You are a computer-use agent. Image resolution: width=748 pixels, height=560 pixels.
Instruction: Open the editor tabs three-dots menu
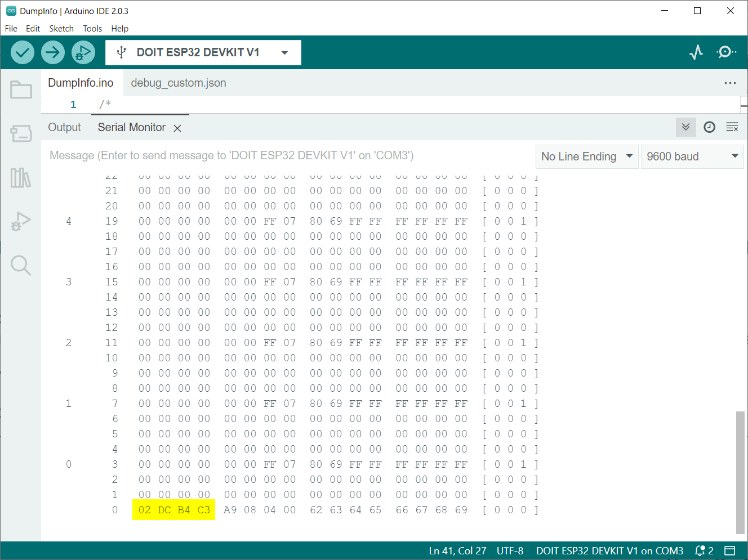pyautogui.click(x=731, y=83)
